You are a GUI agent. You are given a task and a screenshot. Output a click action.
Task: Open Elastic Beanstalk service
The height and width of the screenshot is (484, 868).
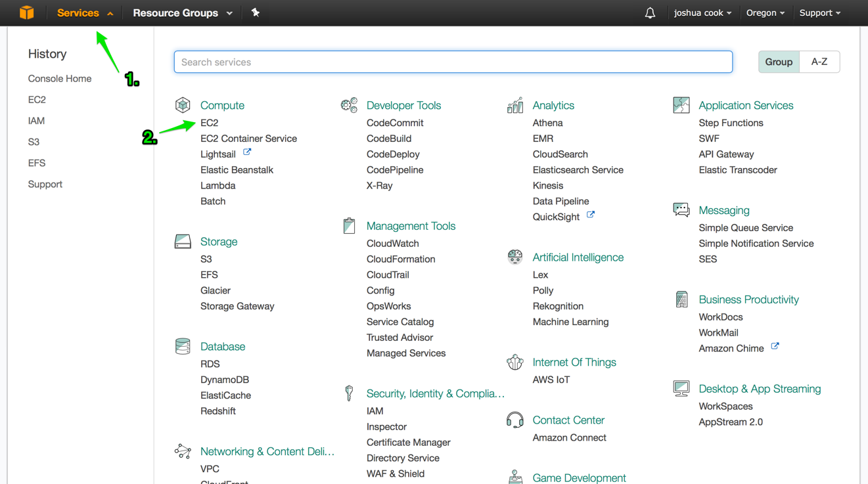[x=237, y=170]
